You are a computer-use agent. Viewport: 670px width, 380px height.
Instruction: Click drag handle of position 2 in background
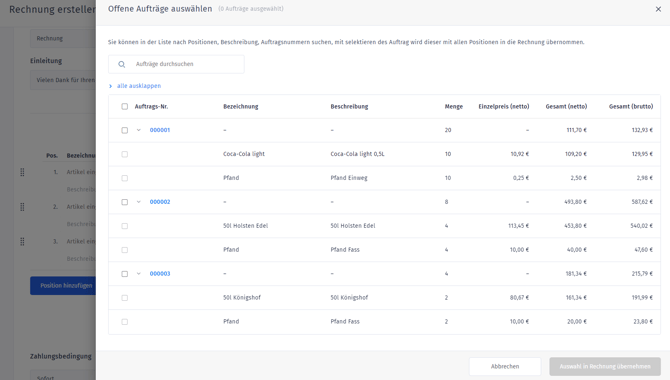click(22, 207)
